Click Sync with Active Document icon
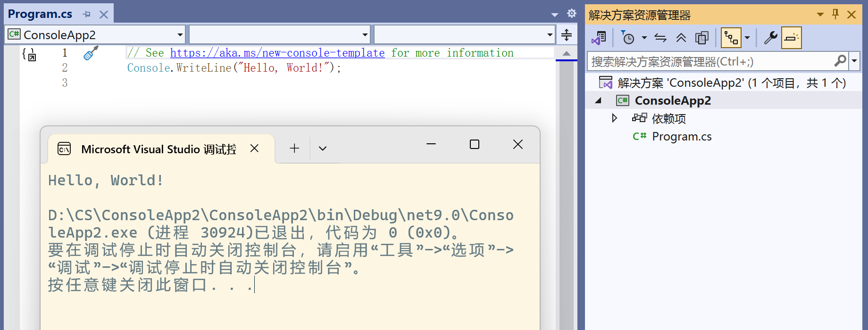This screenshot has width=868, height=330. tap(660, 38)
